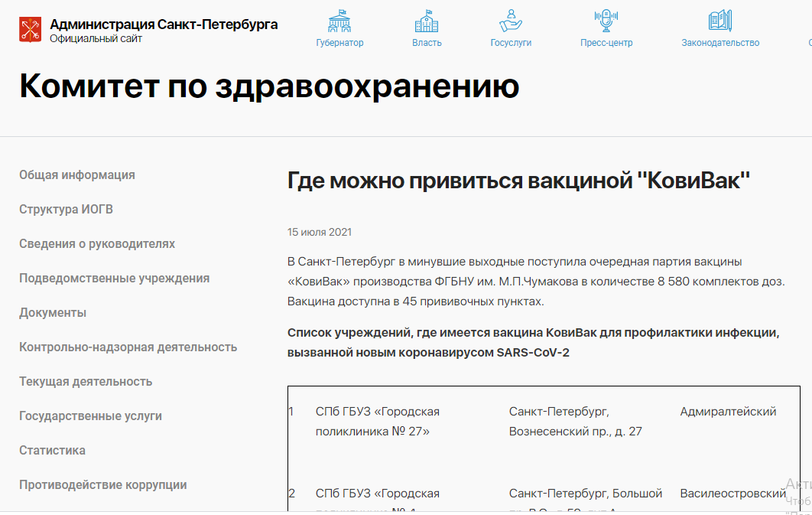This screenshot has height=515, width=812.
Task: Open Государственные услуги sidebar section
Action: (91, 416)
